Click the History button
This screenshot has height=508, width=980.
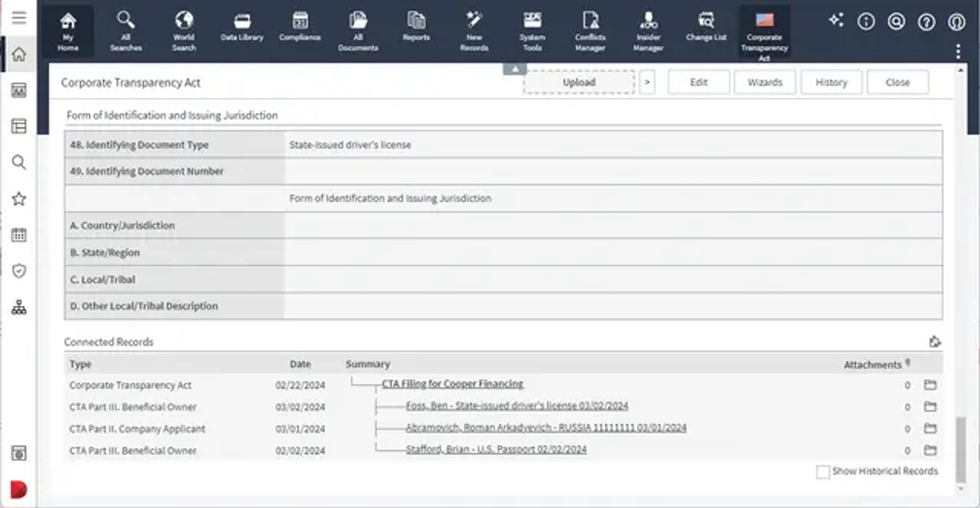coord(831,82)
